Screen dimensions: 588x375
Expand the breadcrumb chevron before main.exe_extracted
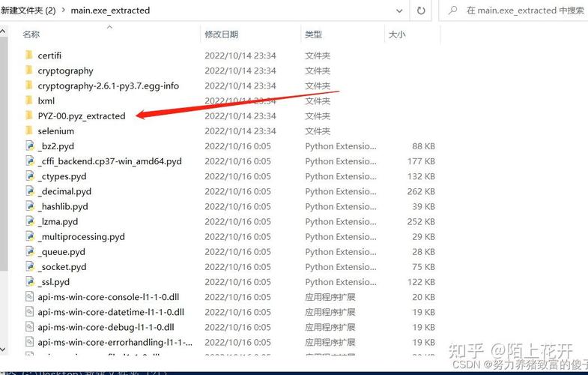63,10
